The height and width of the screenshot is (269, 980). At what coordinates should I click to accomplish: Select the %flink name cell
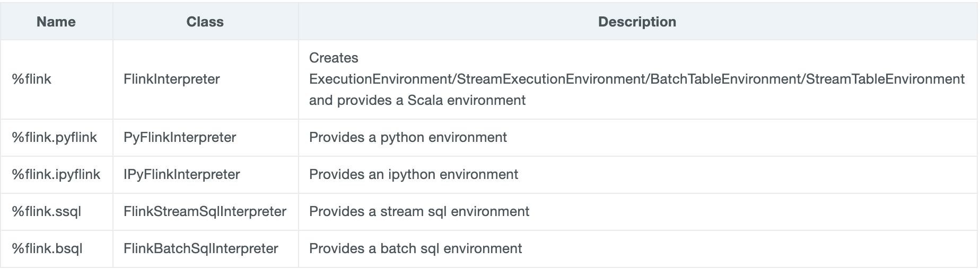click(x=31, y=79)
